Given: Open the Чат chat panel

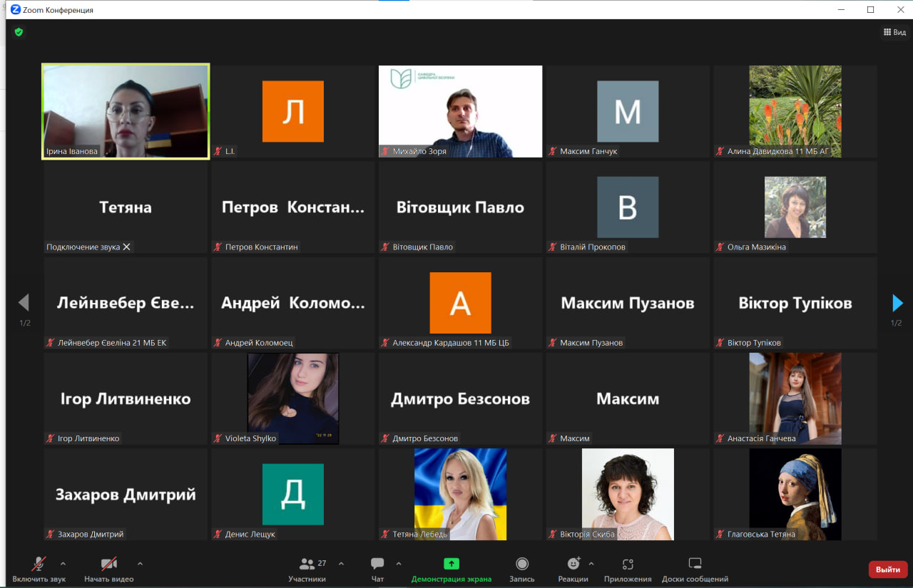Looking at the screenshot, I should [x=377, y=569].
